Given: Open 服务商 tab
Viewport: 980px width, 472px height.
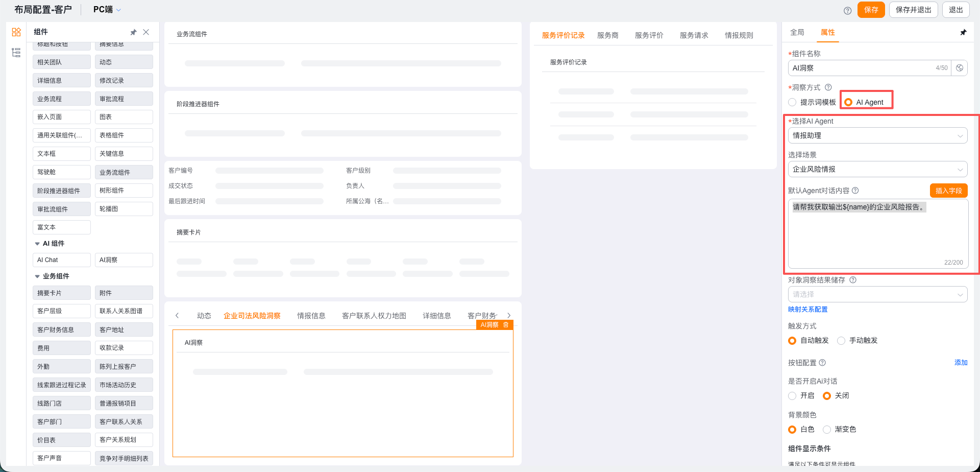Looking at the screenshot, I should pyautogui.click(x=608, y=35).
